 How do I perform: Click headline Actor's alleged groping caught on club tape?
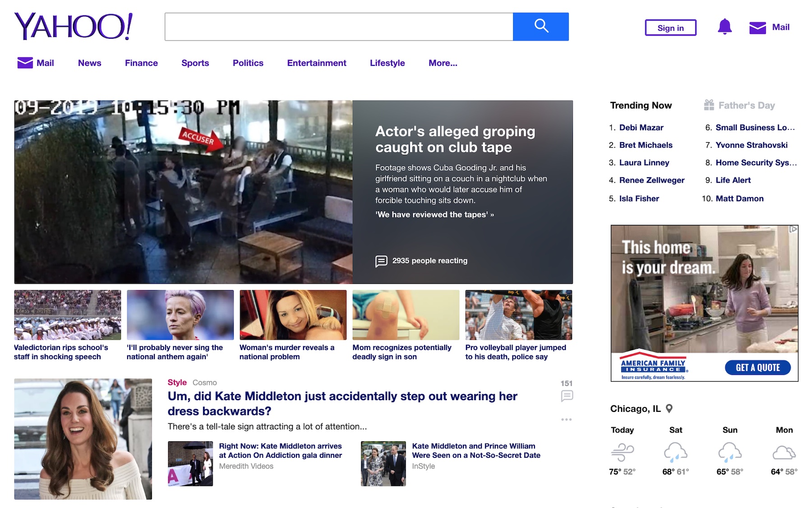tap(455, 139)
